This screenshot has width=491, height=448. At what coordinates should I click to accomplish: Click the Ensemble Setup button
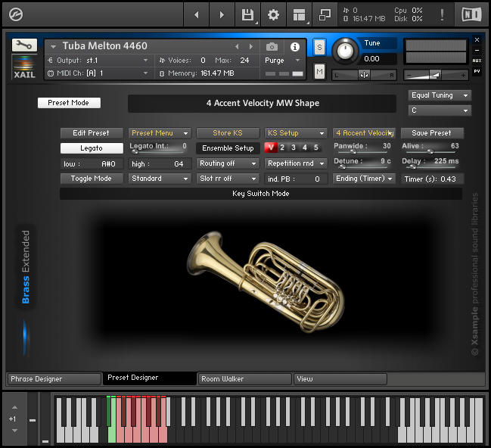[x=228, y=148]
